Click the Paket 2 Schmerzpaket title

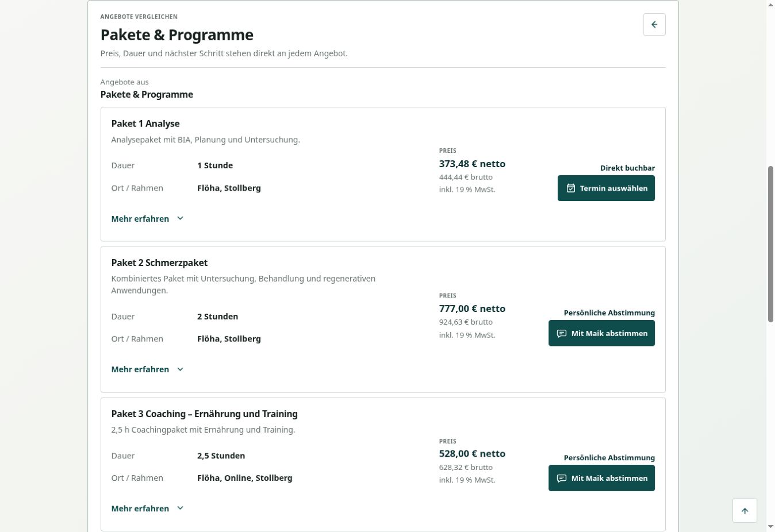click(159, 263)
